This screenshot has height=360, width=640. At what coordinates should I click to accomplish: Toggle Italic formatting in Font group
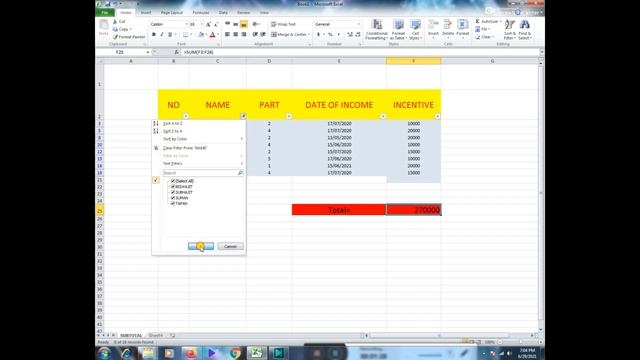pos(162,35)
